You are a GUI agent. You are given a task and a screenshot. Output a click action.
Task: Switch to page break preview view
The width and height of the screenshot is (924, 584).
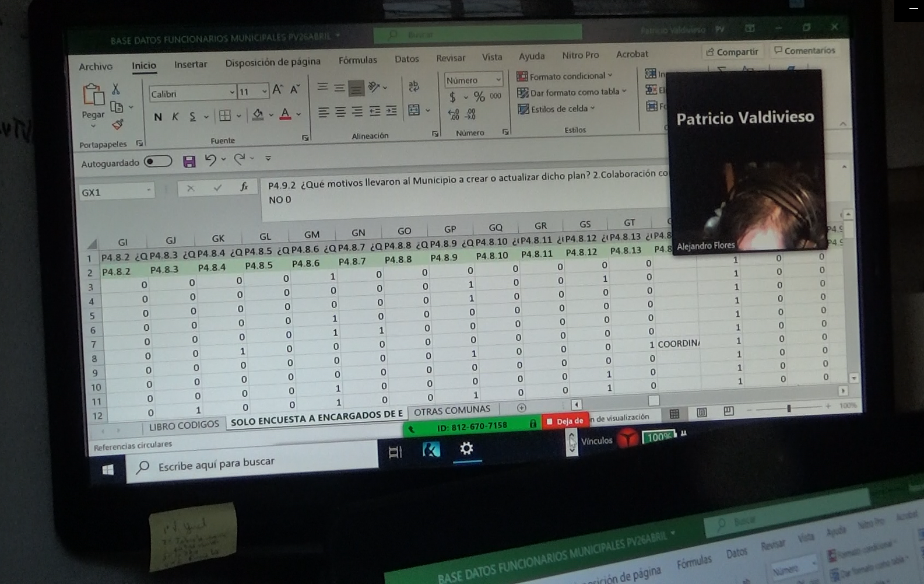point(728,411)
